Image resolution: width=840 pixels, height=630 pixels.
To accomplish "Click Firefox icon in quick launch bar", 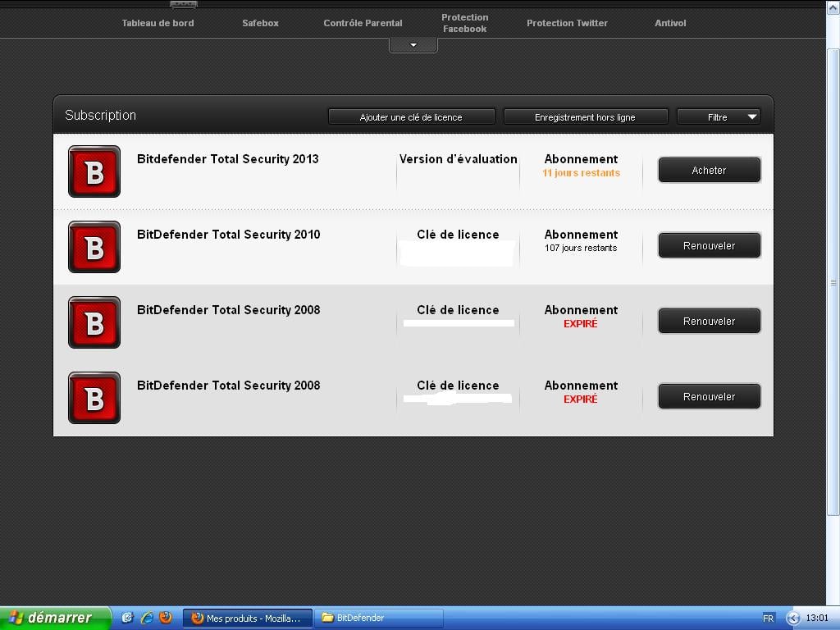I will (166, 617).
